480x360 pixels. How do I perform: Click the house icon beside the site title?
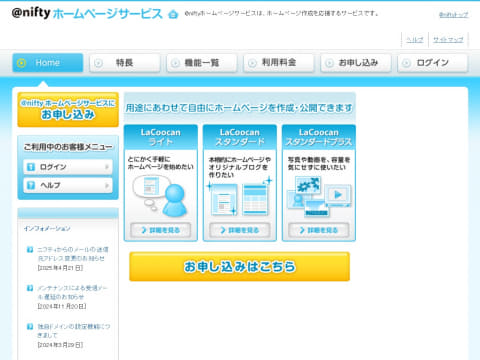tap(173, 14)
